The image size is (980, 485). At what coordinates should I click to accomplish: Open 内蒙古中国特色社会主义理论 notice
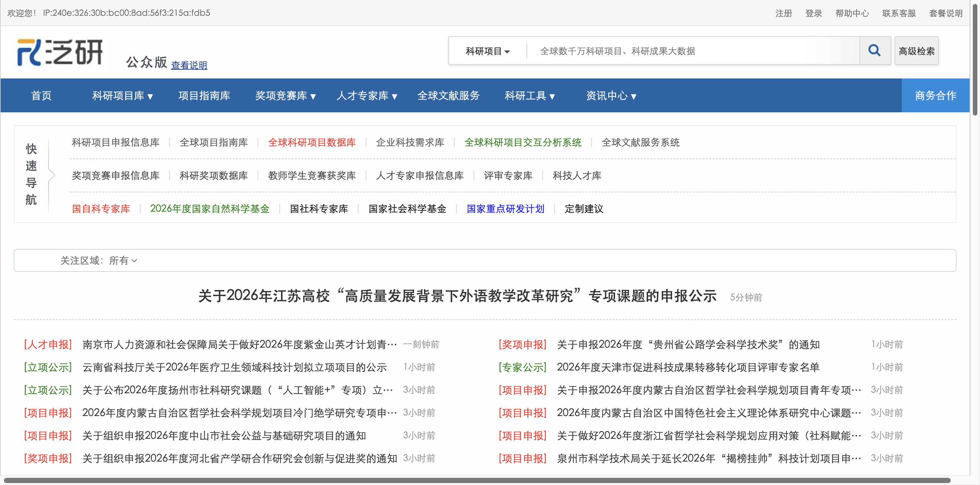point(709,413)
